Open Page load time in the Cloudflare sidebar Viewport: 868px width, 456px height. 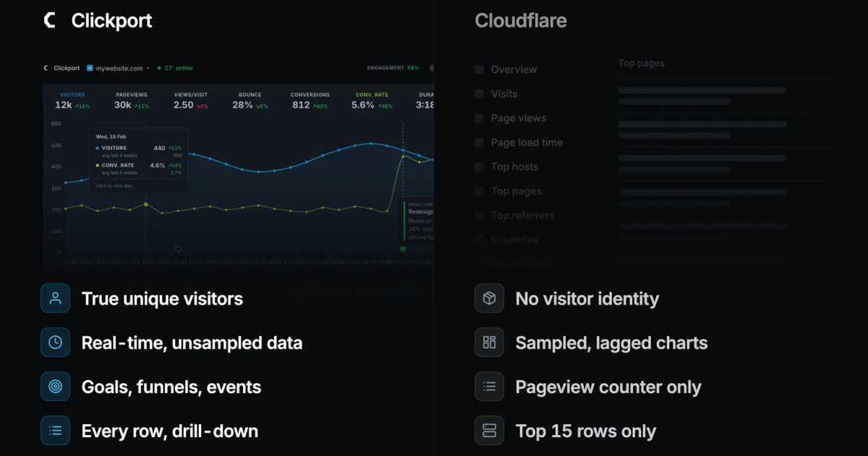click(x=527, y=143)
